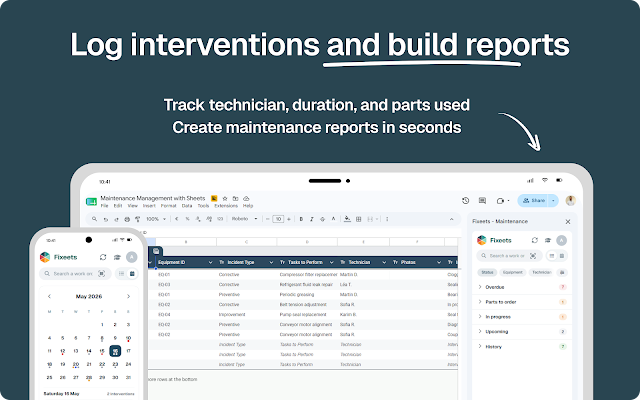The height and width of the screenshot is (400, 640).
Task: Click the font size 10 field
Action: [278, 219]
